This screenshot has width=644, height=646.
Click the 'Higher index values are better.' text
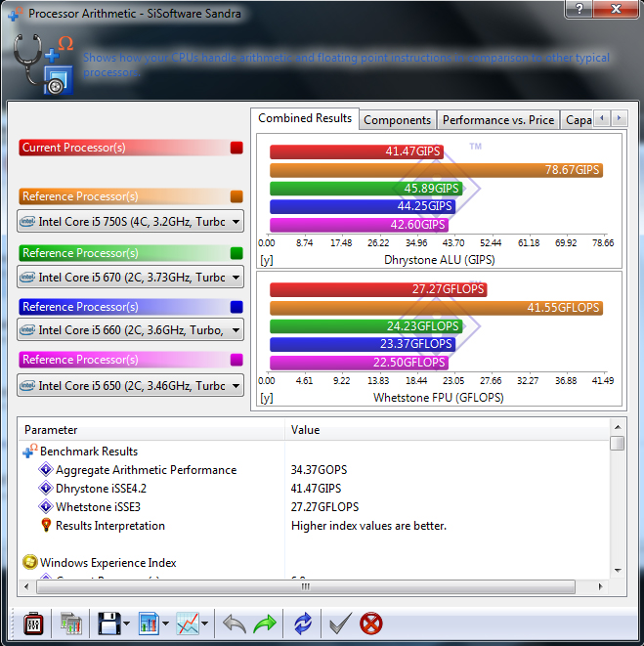pos(368,526)
